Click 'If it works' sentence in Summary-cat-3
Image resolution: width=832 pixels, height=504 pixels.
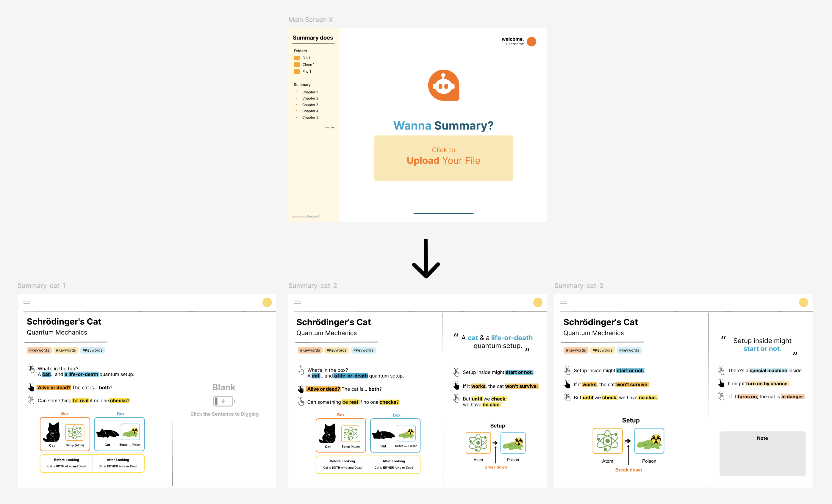(611, 384)
